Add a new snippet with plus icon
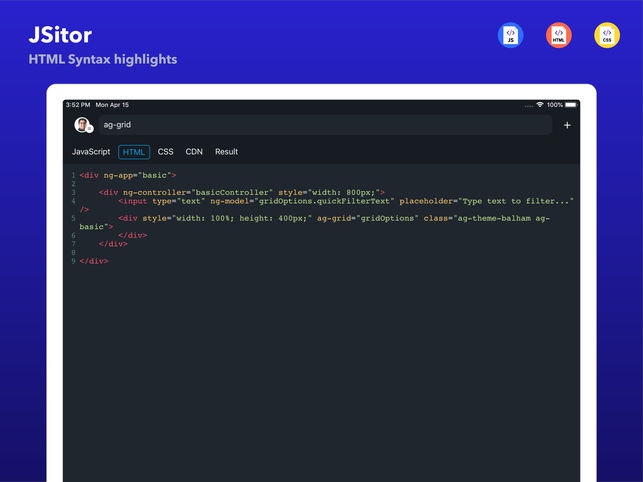643x482 pixels. pos(567,126)
